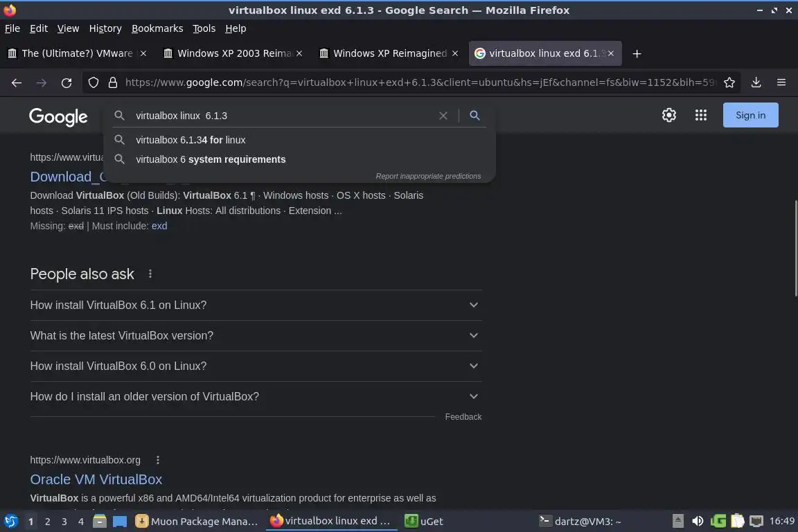Close the virtualbox search tab

coord(611,53)
